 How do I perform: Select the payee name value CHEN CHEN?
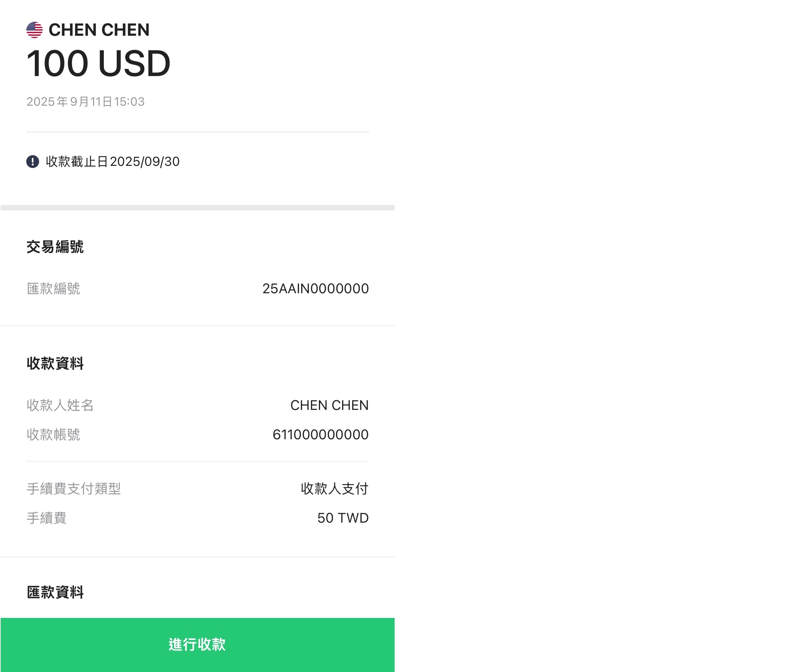coord(329,405)
